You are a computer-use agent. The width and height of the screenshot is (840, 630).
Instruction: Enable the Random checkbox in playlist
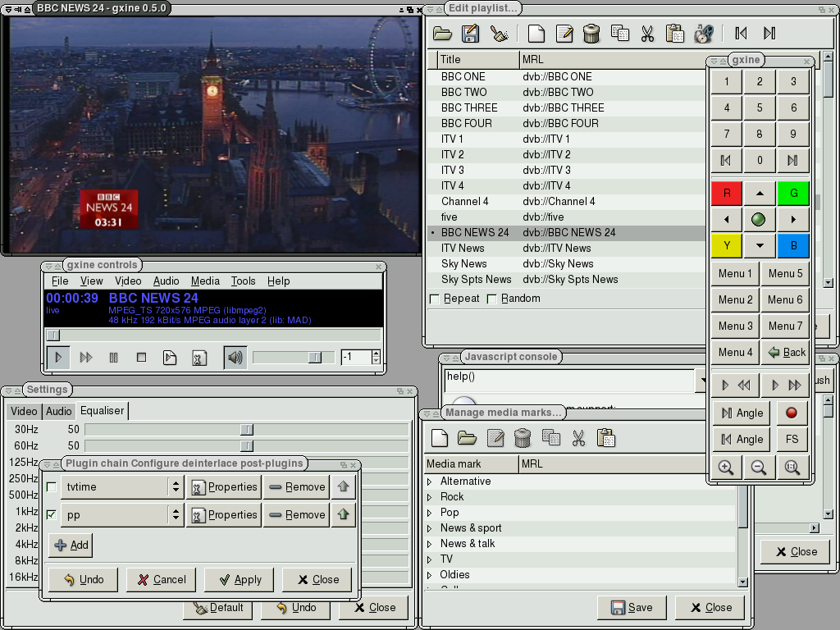pos(492,299)
